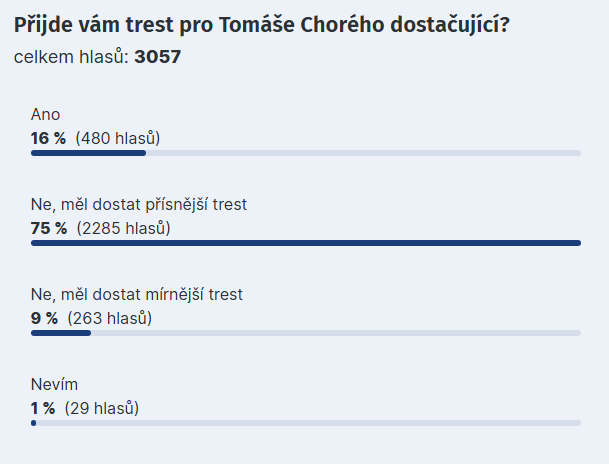The width and height of the screenshot is (609, 464).
Task: Click the 1 % result text
Action: (43, 408)
